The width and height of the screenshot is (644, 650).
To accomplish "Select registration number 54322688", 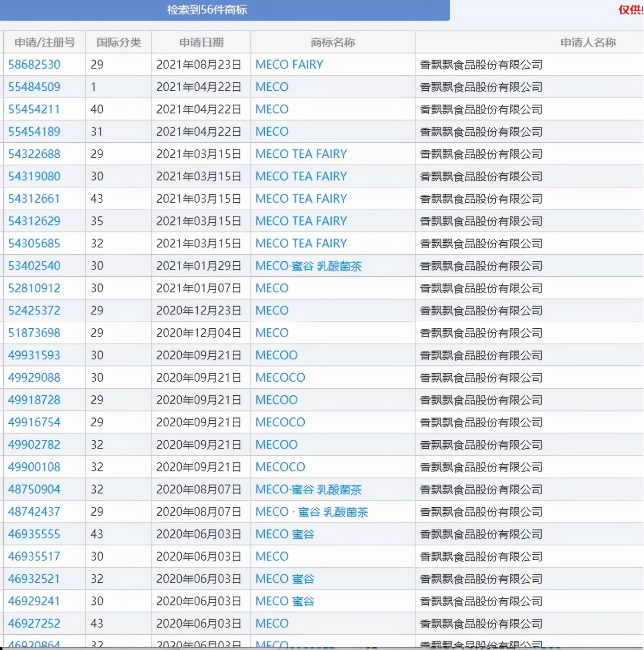I will 34,154.
